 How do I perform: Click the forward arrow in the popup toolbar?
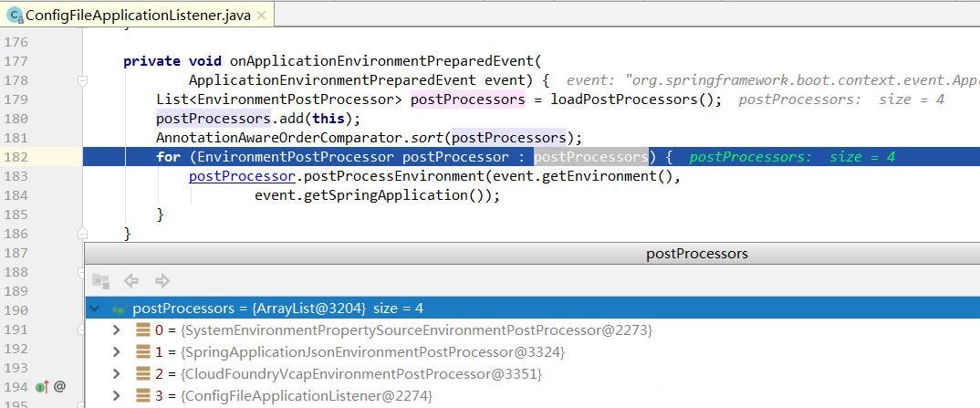[x=162, y=281]
